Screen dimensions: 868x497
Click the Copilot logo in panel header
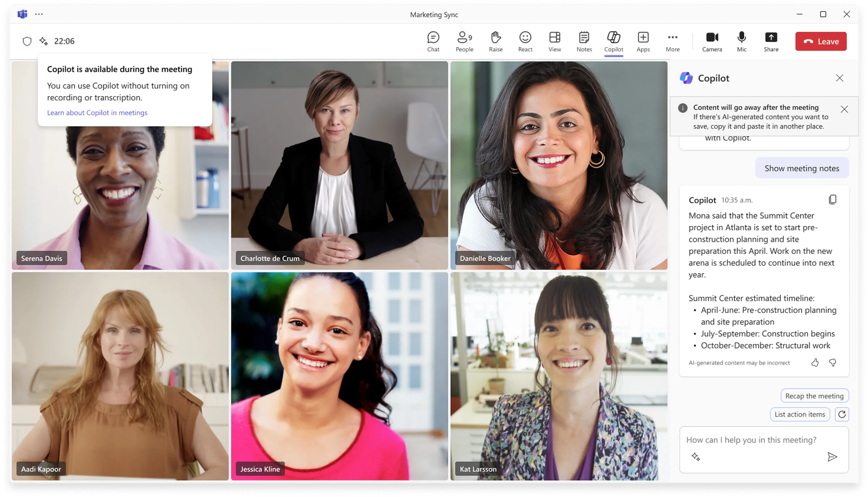click(x=686, y=78)
